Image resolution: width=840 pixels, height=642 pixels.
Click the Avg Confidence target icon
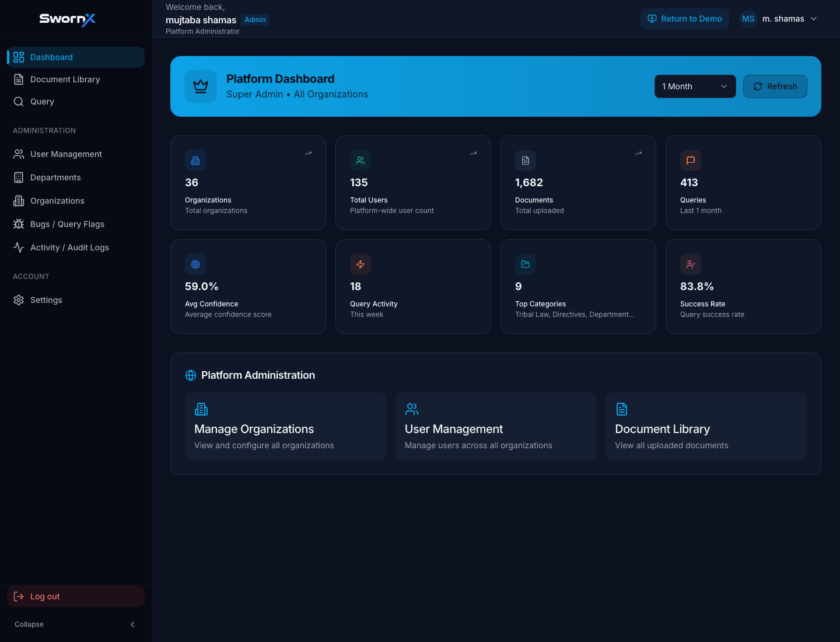[195, 264]
